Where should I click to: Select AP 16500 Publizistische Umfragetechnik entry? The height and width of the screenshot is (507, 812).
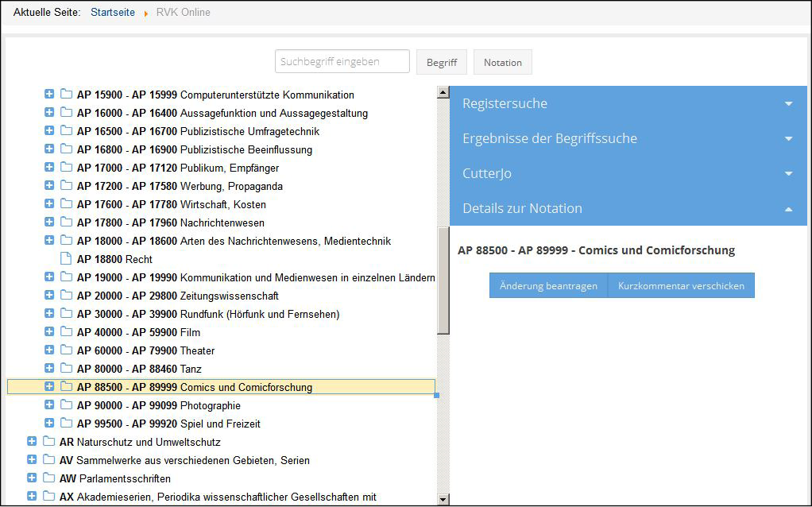(198, 132)
